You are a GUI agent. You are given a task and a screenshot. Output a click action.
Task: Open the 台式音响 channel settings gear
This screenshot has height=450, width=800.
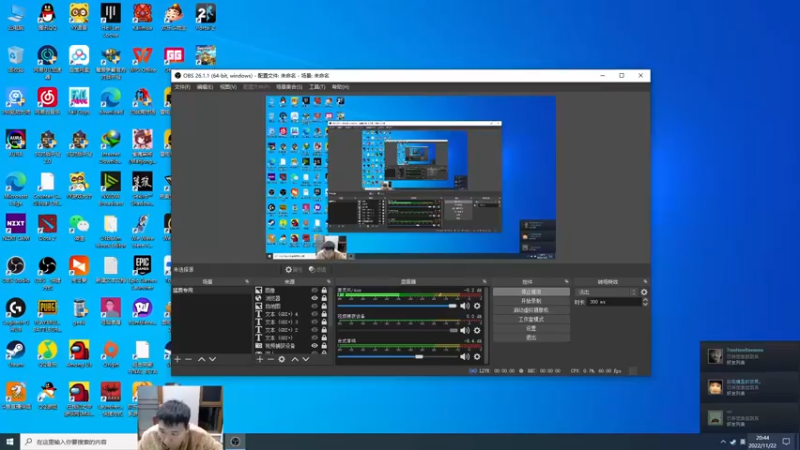pyautogui.click(x=477, y=357)
